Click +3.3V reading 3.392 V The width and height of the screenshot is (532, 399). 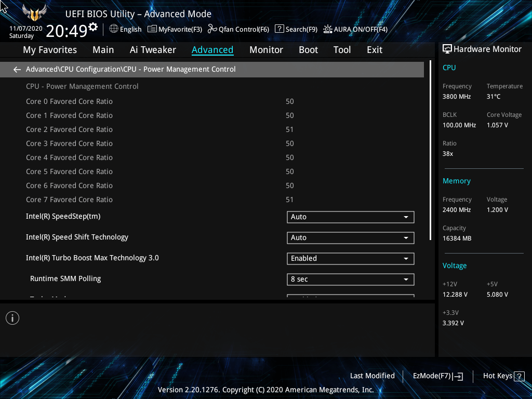453,323
